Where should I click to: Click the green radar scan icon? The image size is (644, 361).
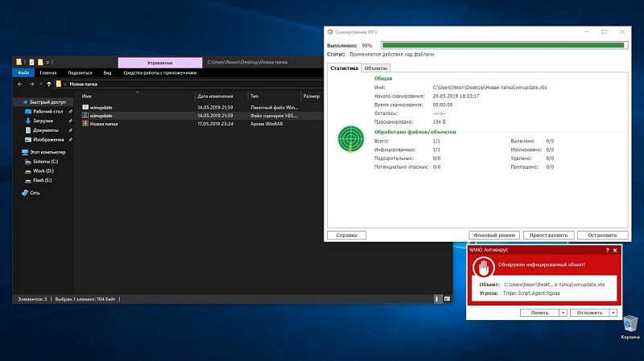tap(351, 138)
